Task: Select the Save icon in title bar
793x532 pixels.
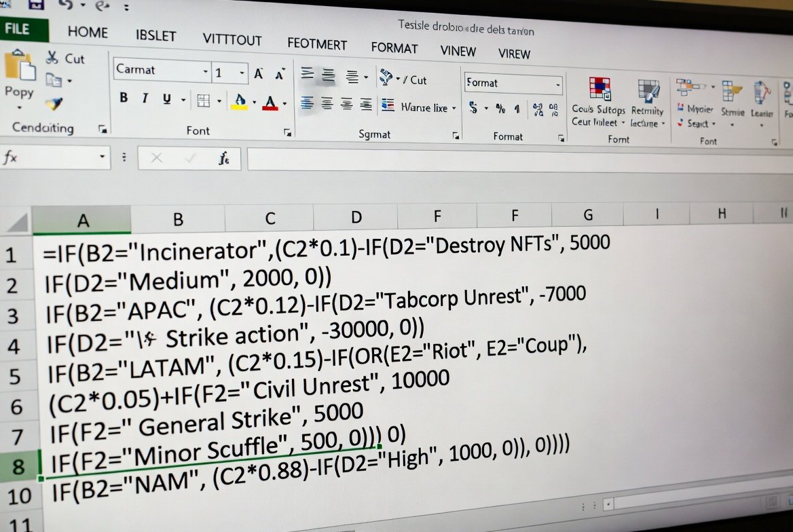Action: pyautogui.click(x=36, y=5)
